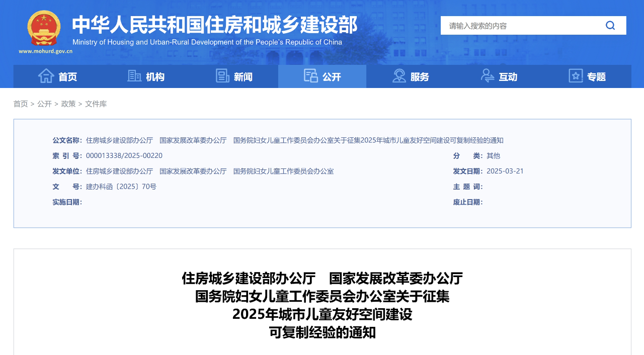Click the search magnifier icon
The image size is (644, 355).
pos(610,25)
